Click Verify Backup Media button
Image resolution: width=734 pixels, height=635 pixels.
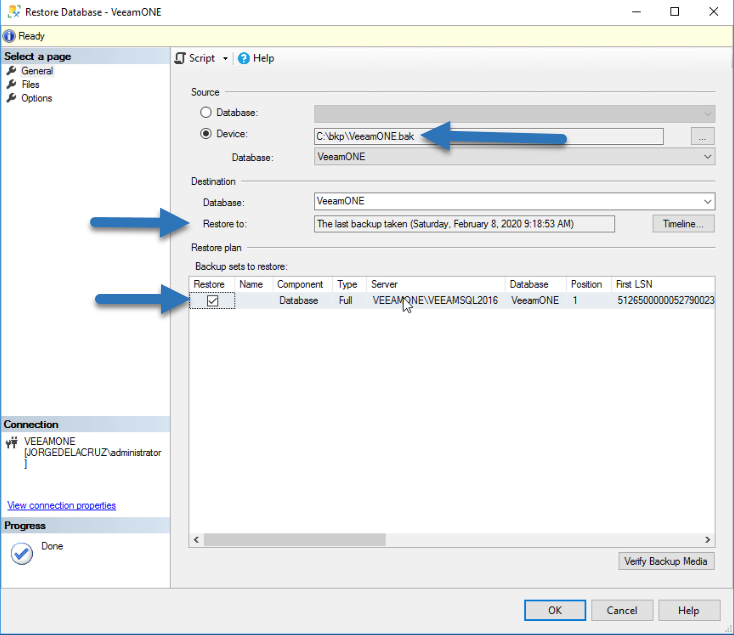pos(666,561)
